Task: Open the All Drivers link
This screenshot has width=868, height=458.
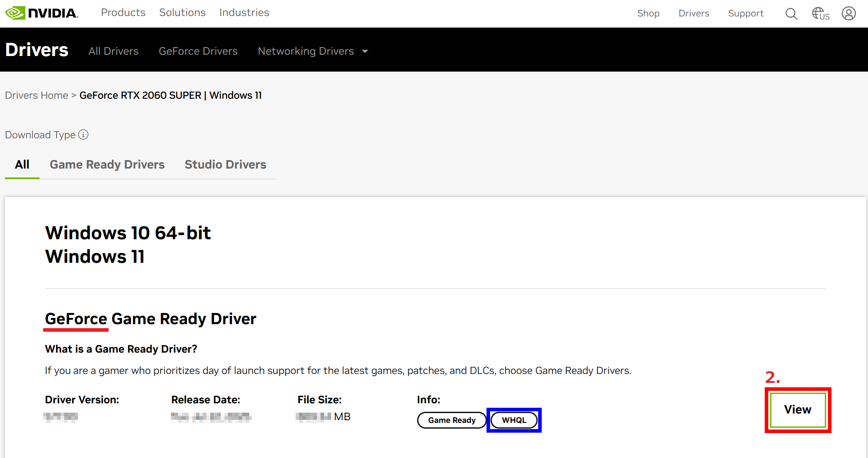Action: coord(114,52)
